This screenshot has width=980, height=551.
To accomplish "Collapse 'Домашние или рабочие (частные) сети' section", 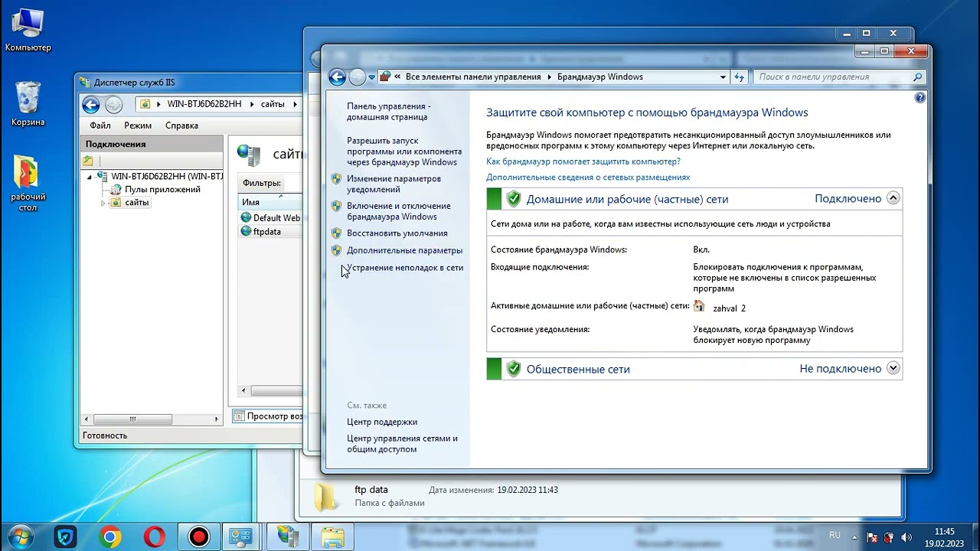I will [x=893, y=198].
